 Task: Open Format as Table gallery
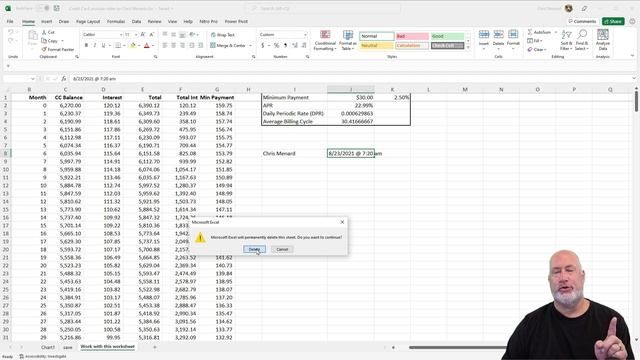pos(348,40)
